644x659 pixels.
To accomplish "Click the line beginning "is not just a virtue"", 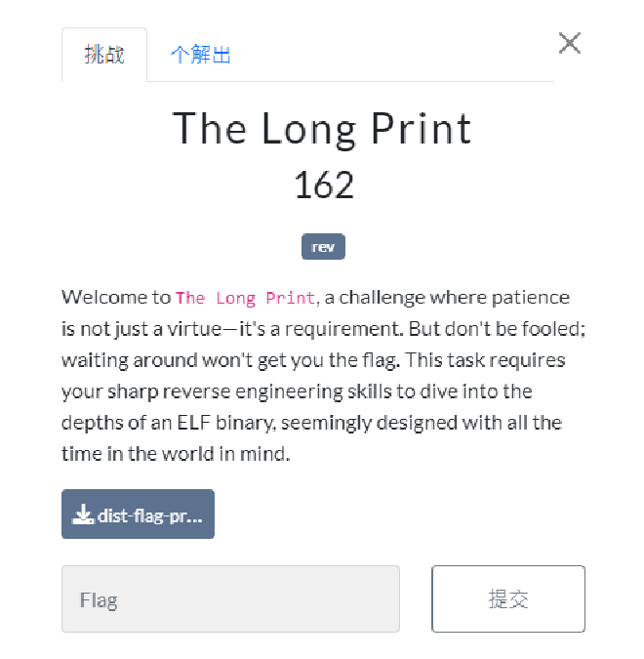I will (324, 329).
